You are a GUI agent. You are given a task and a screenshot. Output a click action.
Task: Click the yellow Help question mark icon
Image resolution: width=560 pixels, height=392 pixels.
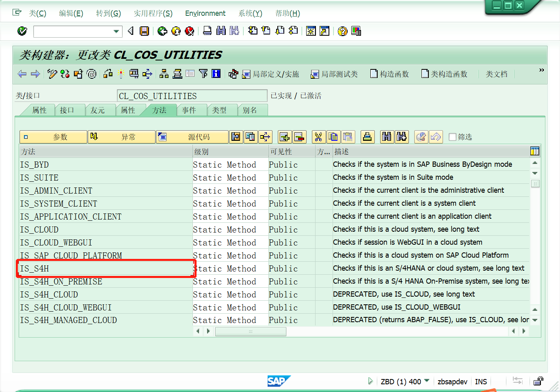coord(342,31)
